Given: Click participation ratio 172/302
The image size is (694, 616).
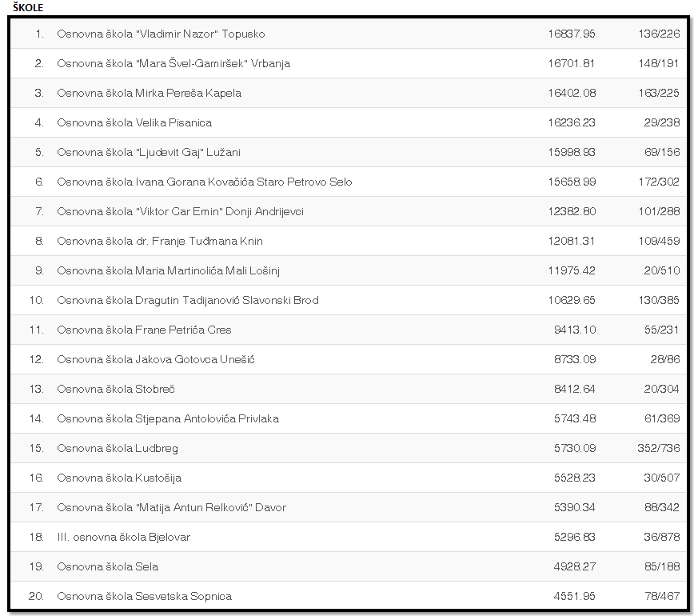Looking at the screenshot, I should click(659, 182).
